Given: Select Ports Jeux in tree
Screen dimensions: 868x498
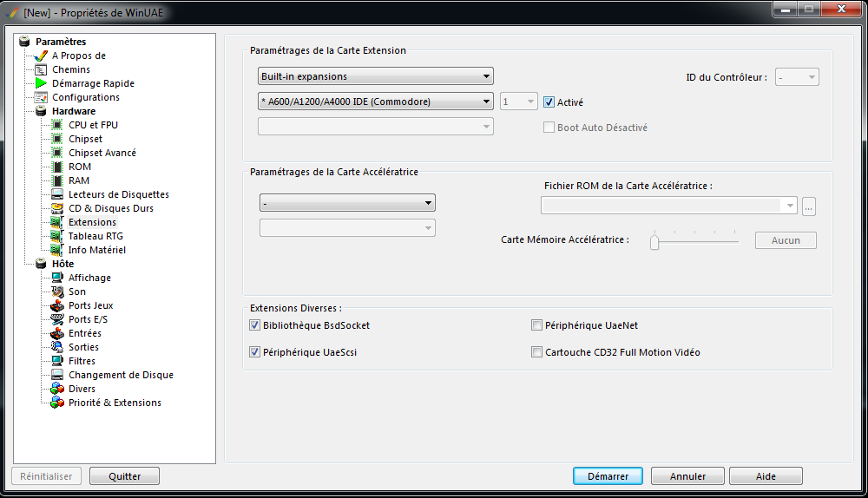Looking at the screenshot, I should (91, 305).
